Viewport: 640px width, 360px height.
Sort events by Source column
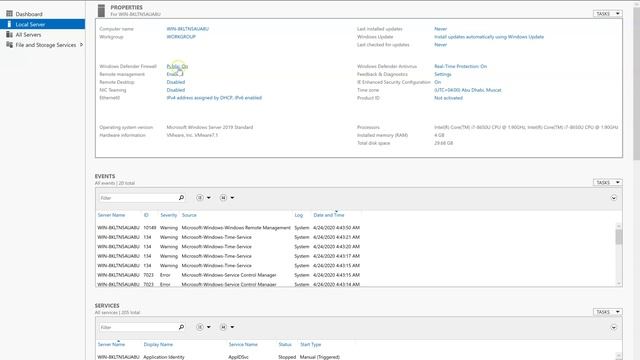(x=189, y=215)
